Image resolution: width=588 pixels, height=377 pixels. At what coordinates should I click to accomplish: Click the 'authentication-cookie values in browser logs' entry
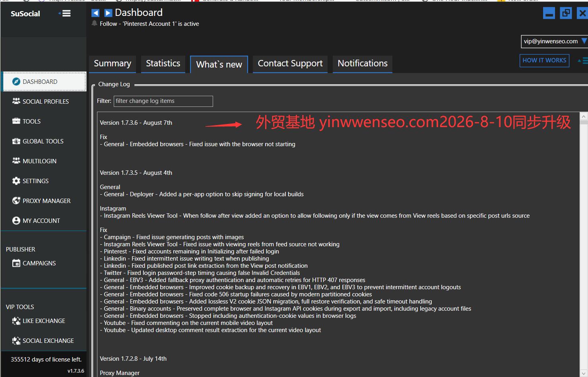[x=228, y=316]
